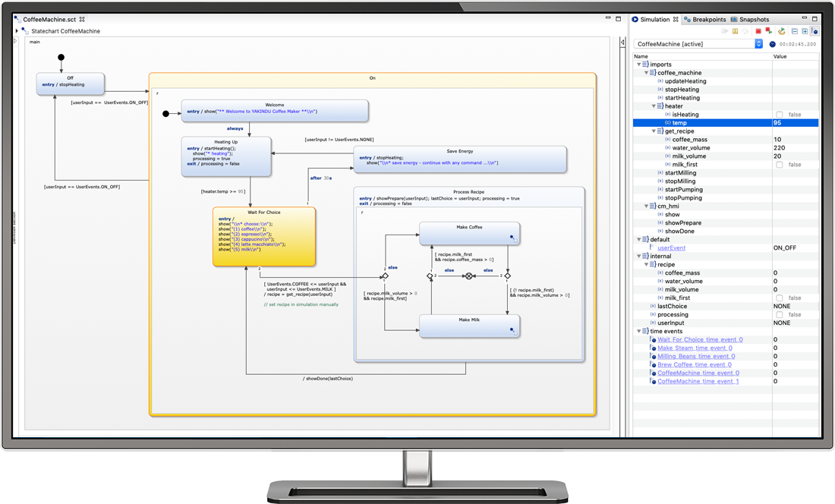
Task: Collapse all nodes in the variables tree
Action: click(794, 31)
